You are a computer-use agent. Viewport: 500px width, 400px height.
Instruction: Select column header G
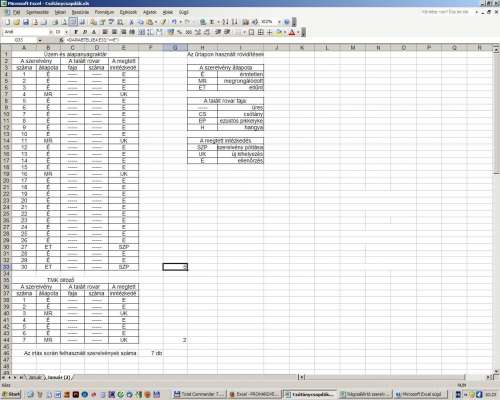pos(175,48)
